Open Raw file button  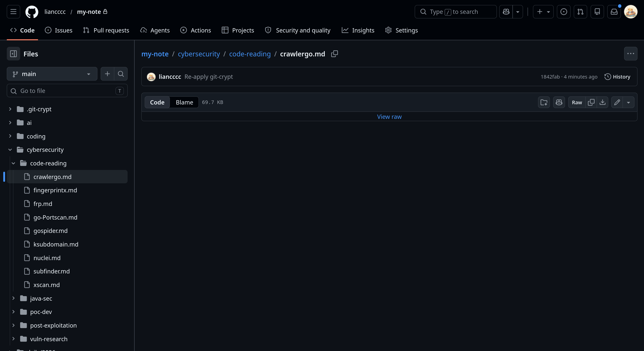[577, 102]
